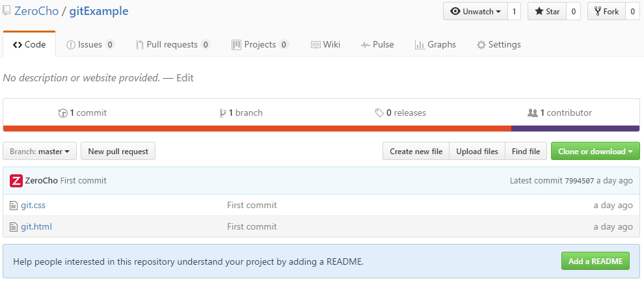Click the stargazers count next to Star
The height and width of the screenshot is (281, 644).
coord(573,12)
